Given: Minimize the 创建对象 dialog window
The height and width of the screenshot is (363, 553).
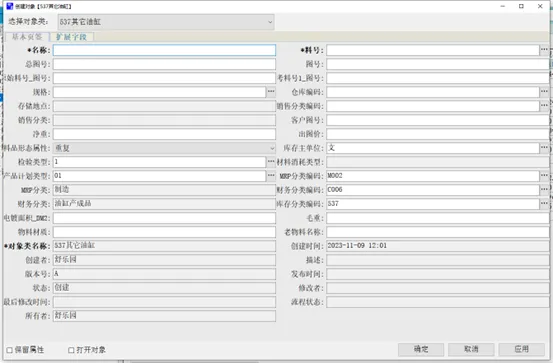Looking at the screenshot, I should click(503, 6).
